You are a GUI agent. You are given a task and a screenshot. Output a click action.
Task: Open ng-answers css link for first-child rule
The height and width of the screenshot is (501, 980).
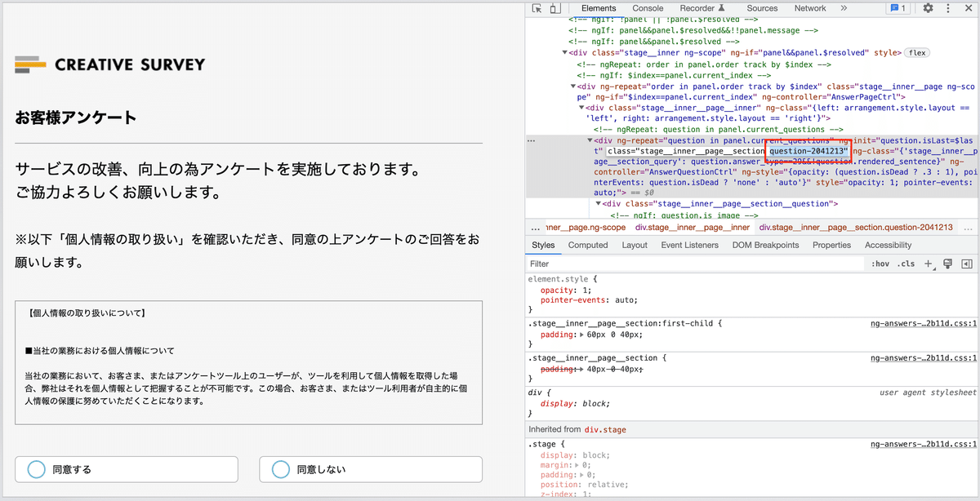(x=923, y=323)
